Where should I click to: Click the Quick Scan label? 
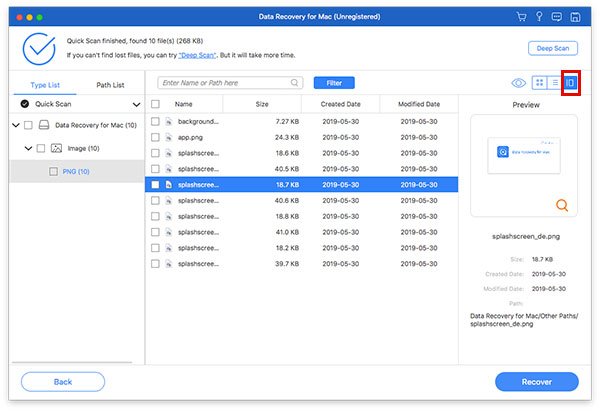pos(53,104)
